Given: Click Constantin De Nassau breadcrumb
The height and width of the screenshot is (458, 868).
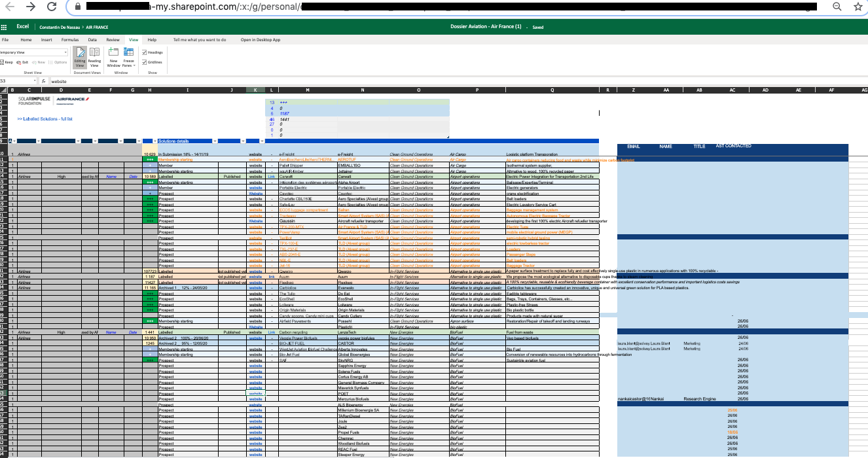Looking at the screenshot, I should pyautogui.click(x=59, y=27).
